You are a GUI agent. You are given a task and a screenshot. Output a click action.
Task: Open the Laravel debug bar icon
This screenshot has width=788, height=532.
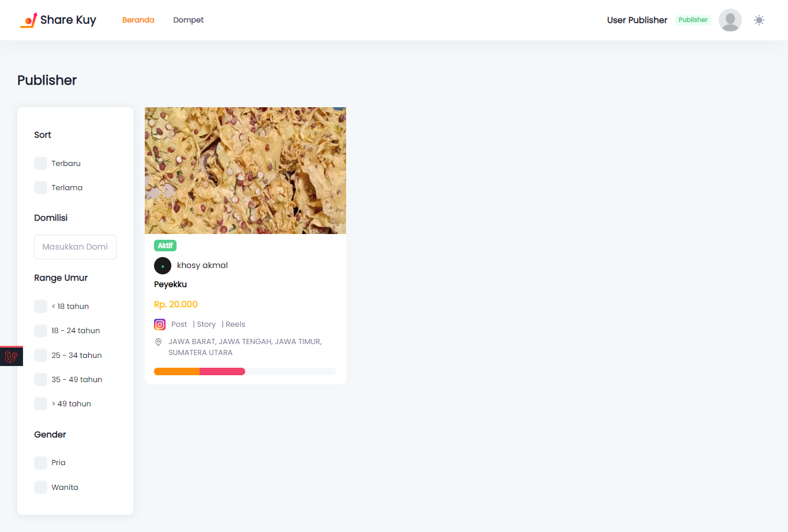pyautogui.click(x=12, y=357)
